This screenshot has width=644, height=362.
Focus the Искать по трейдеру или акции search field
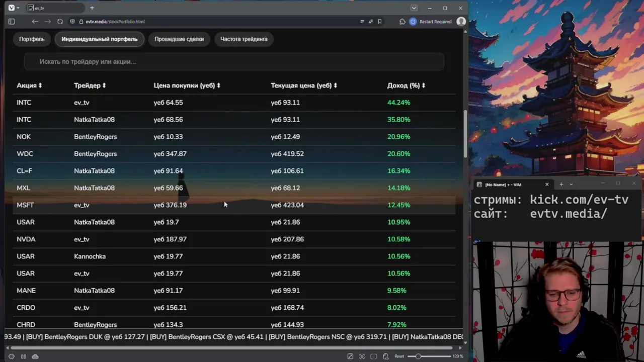point(234,62)
